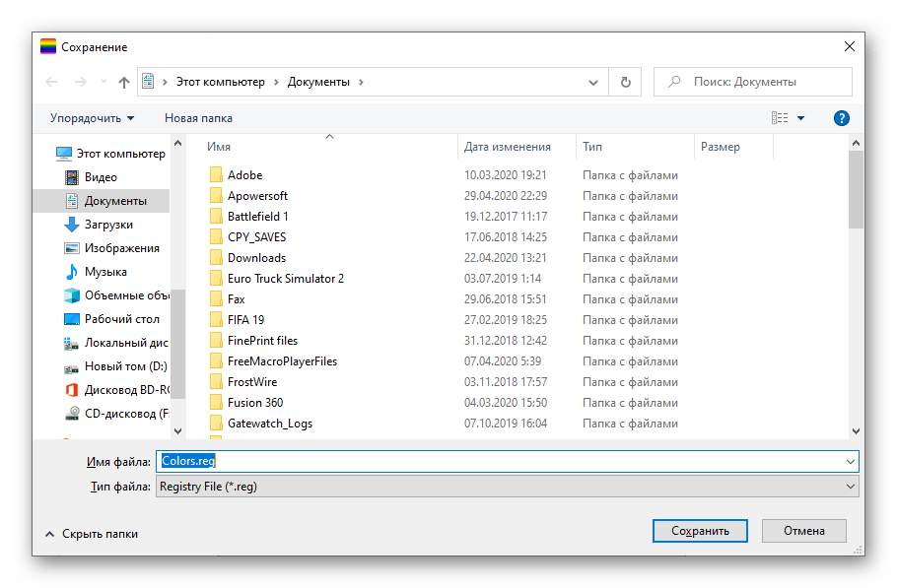Click Новая папка in the toolbar

click(x=198, y=118)
